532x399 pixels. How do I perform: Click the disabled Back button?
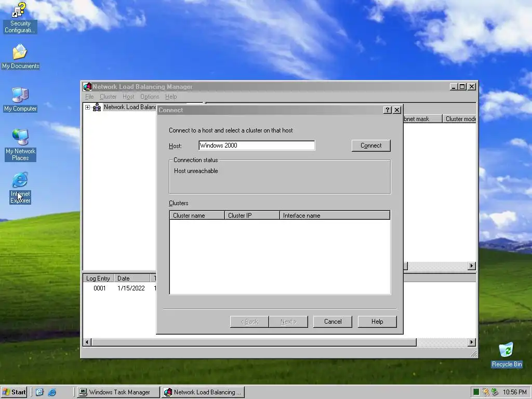pos(249,322)
